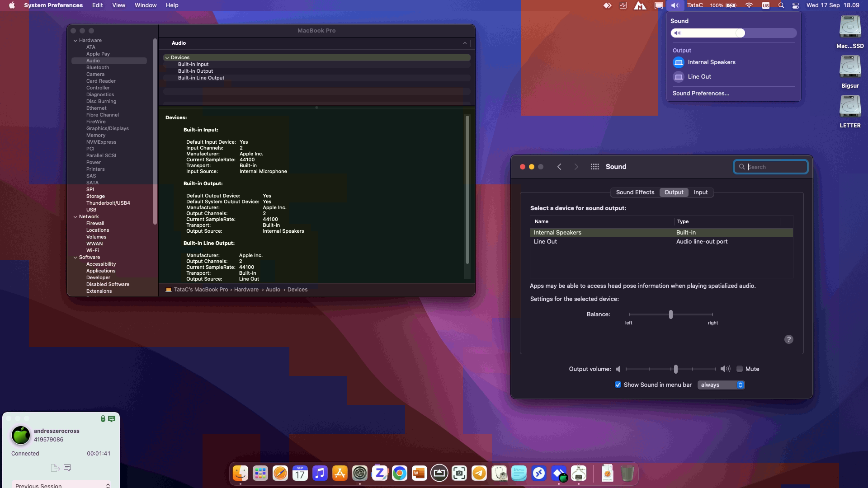
Task: Go back with the left arrow in Sound
Action: pos(559,167)
